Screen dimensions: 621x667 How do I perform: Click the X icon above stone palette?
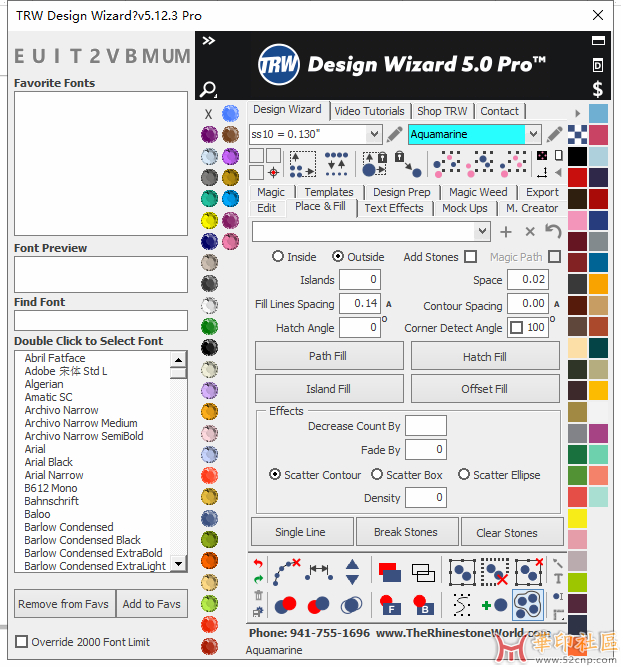(x=208, y=114)
